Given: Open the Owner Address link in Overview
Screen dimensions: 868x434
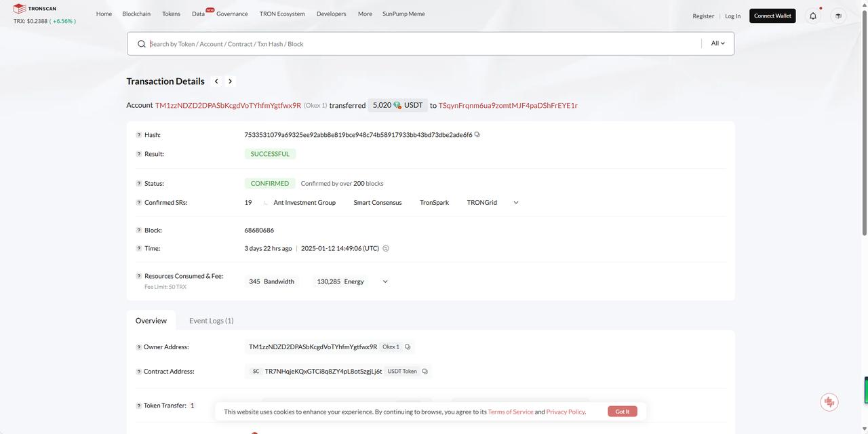Looking at the screenshot, I should [x=313, y=347].
